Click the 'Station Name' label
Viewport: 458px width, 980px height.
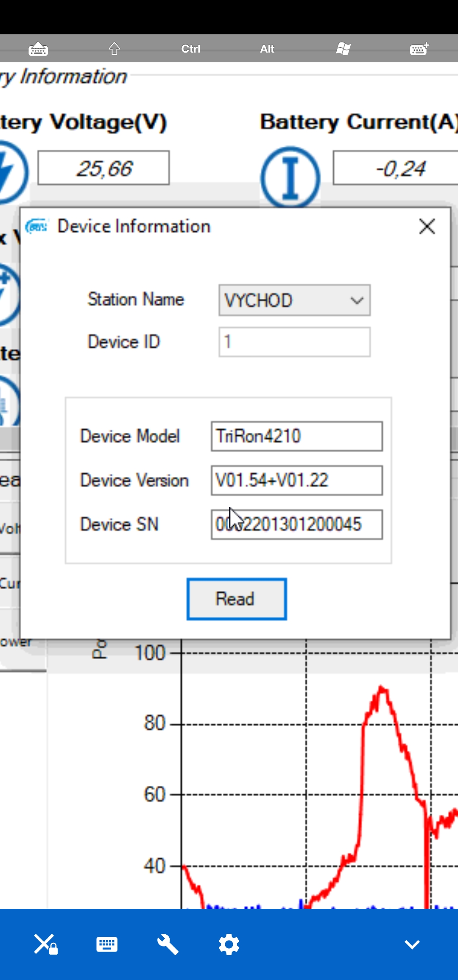pos(136,299)
